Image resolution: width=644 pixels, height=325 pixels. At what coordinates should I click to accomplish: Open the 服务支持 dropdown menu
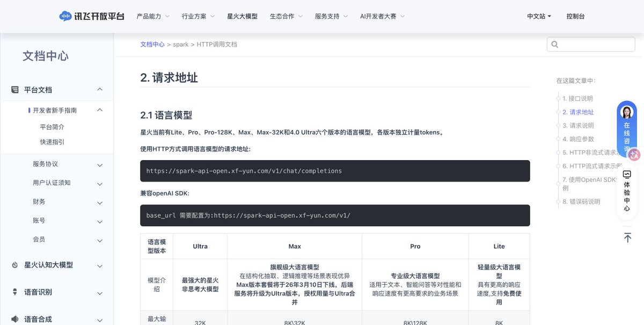click(331, 16)
